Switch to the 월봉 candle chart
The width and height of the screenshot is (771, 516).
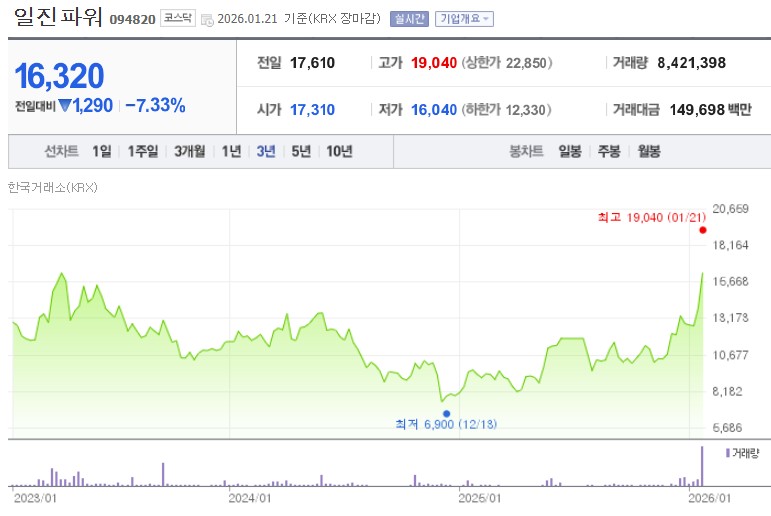(x=649, y=151)
